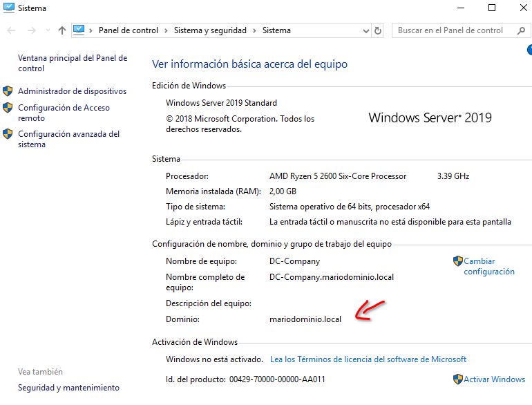Open Administrador de dispositivos
Image resolution: width=532 pixels, height=405 pixels.
73,91
